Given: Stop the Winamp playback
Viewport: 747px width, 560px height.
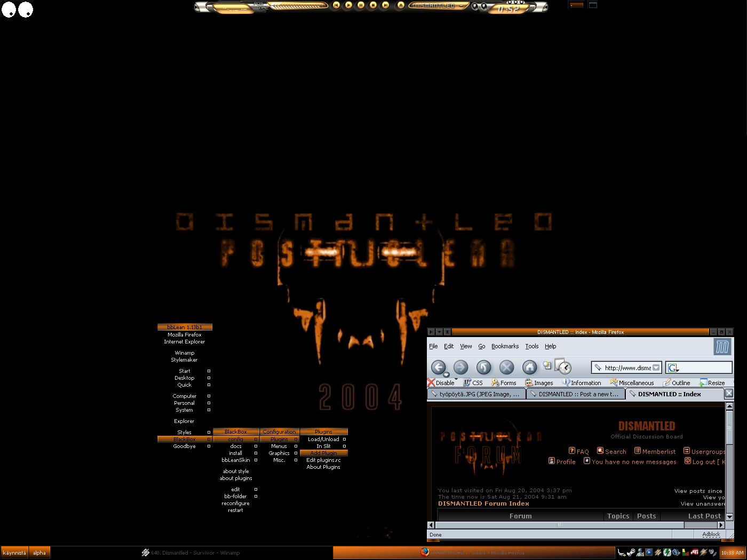Looking at the screenshot, I should coord(373,5).
